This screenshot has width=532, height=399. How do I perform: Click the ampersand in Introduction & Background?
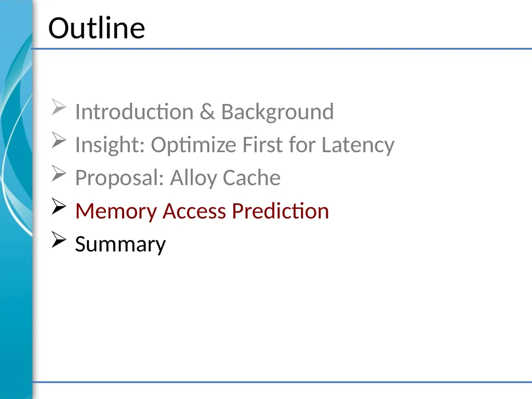click(207, 112)
